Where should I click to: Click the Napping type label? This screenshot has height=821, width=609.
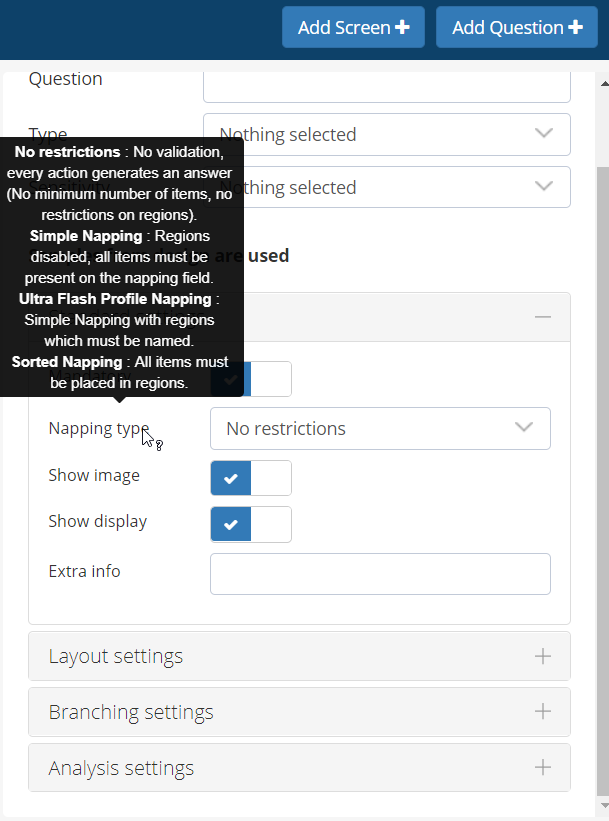pos(98,428)
